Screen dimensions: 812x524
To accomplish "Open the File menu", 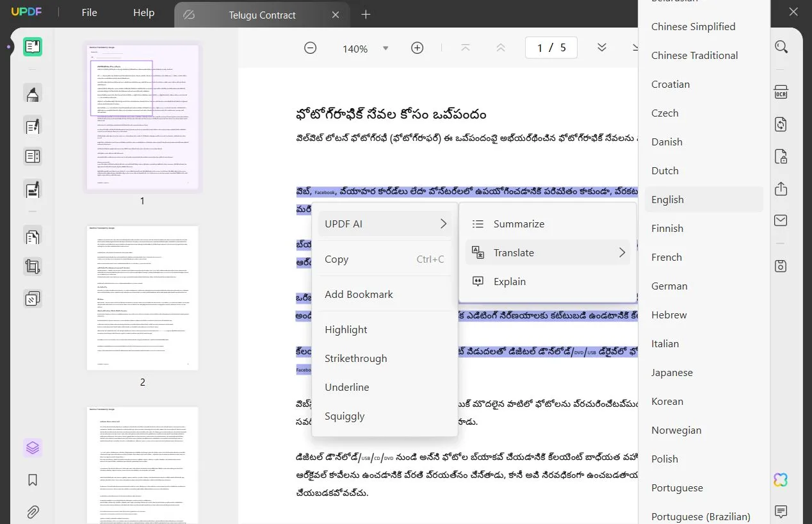I will (89, 12).
